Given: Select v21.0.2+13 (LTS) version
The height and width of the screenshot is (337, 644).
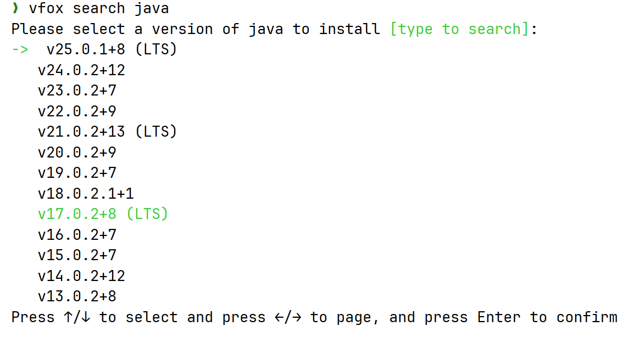Looking at the screenshot, I should point(107,132).
